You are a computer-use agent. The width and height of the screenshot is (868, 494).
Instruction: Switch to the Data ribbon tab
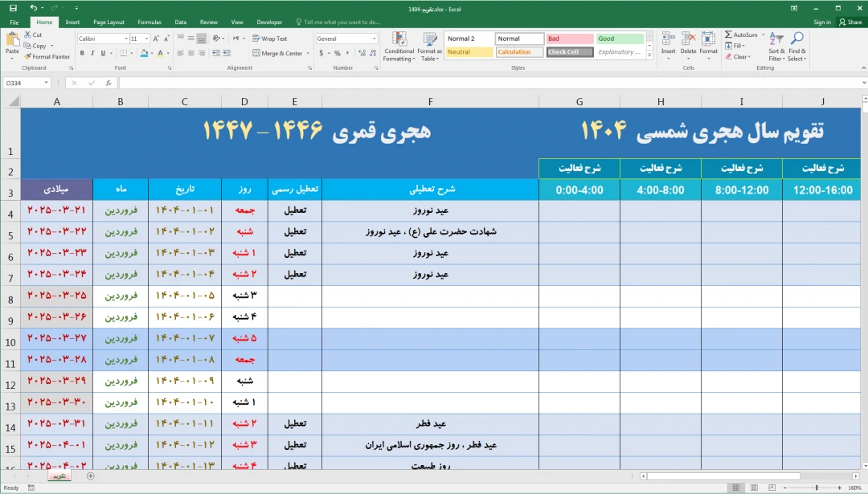click(x=181, y=22)
